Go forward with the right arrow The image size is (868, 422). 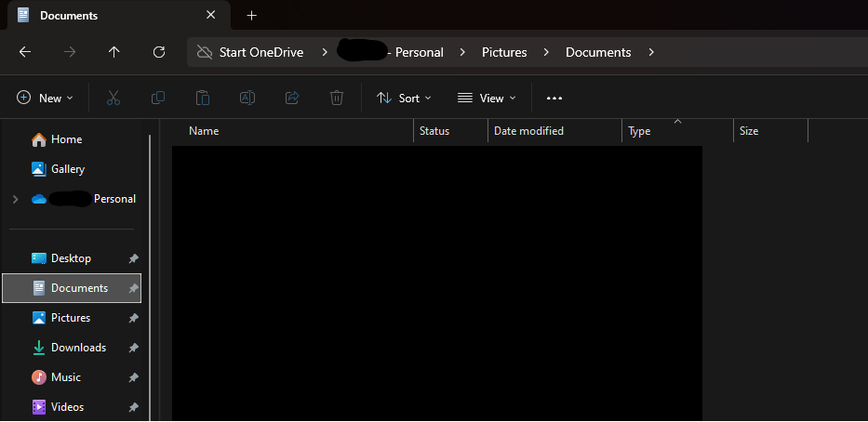[x=70, y=52]
